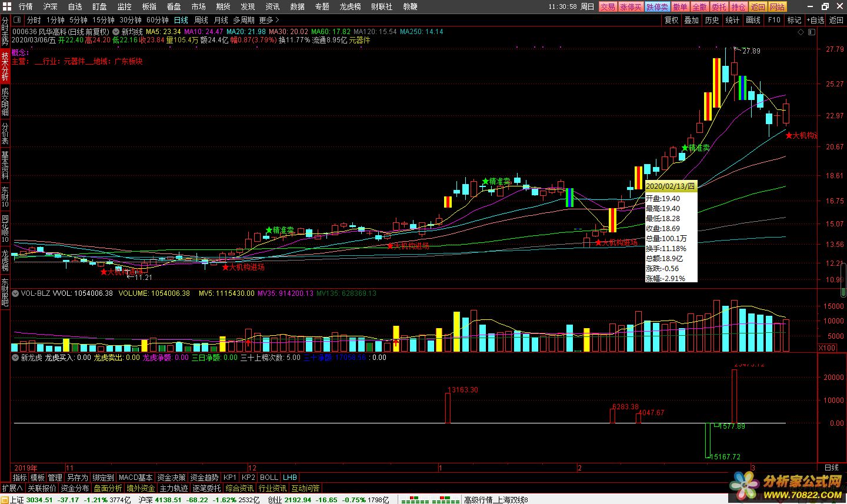Add stock via +自选
The height and width of the screenshot is (504, 847).
coord(815,20)
